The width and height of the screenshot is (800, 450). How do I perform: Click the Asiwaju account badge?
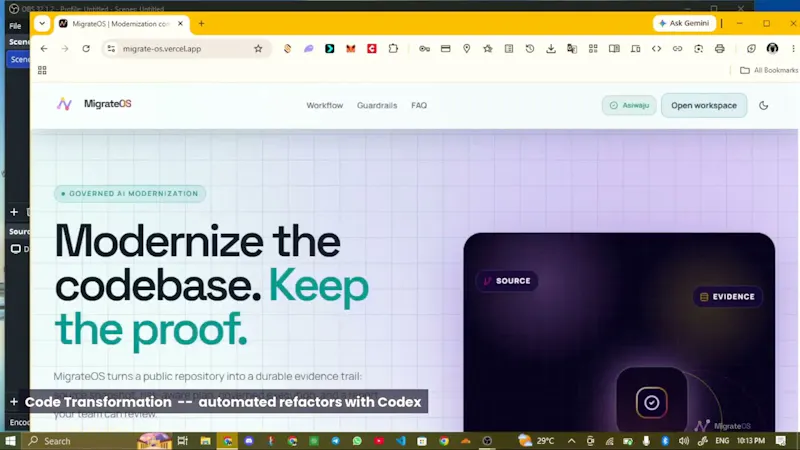[629, 105]
